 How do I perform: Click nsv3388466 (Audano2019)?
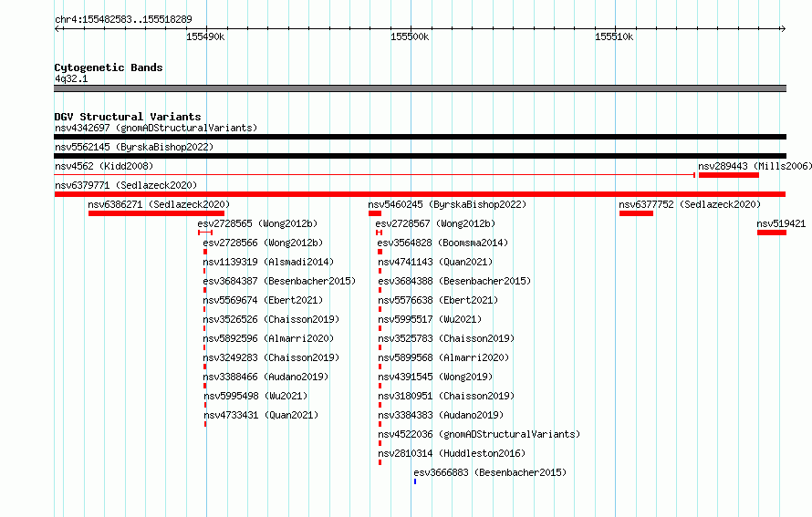(265, 377)
